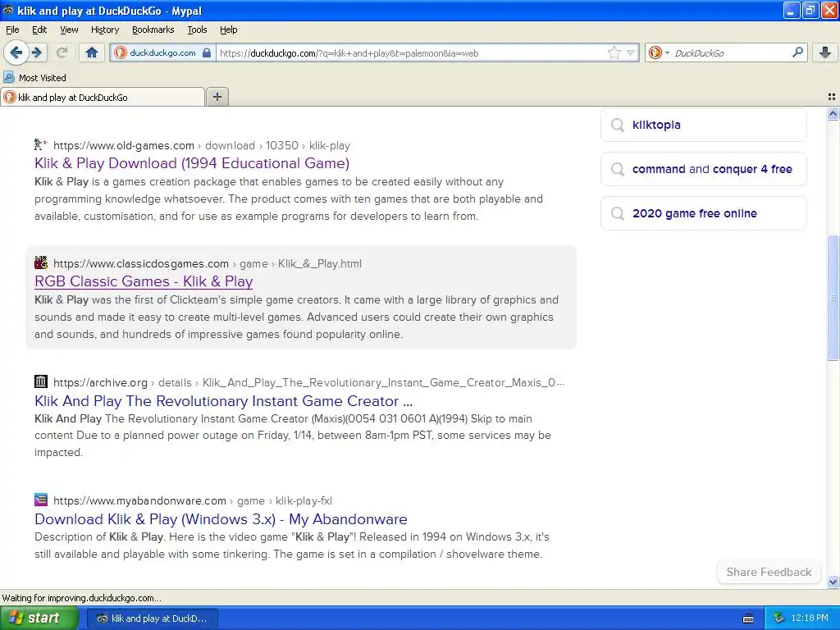The image size is (840, 630).
Task: Open the URL history dropdown arrow
Action: tap(631, 53)
